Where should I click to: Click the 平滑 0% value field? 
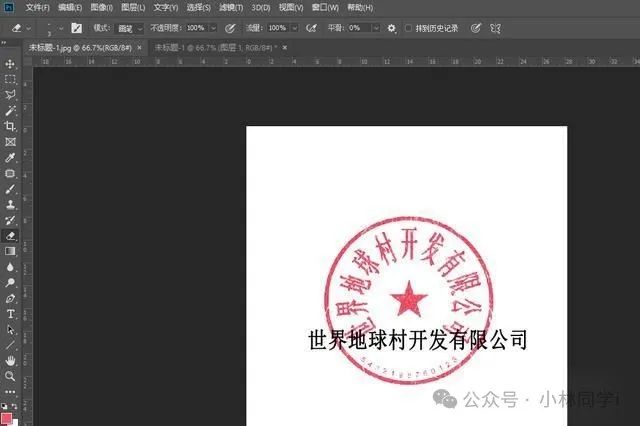tap(358, 28)
